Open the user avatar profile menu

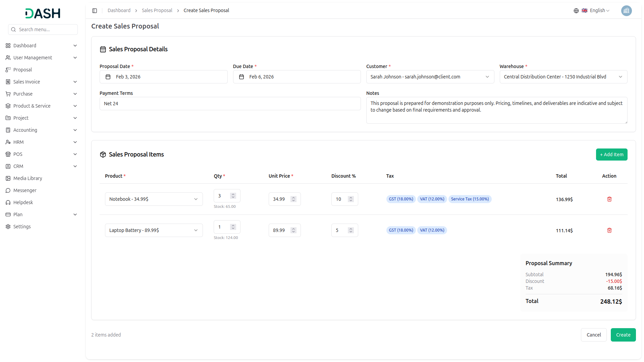626,11
